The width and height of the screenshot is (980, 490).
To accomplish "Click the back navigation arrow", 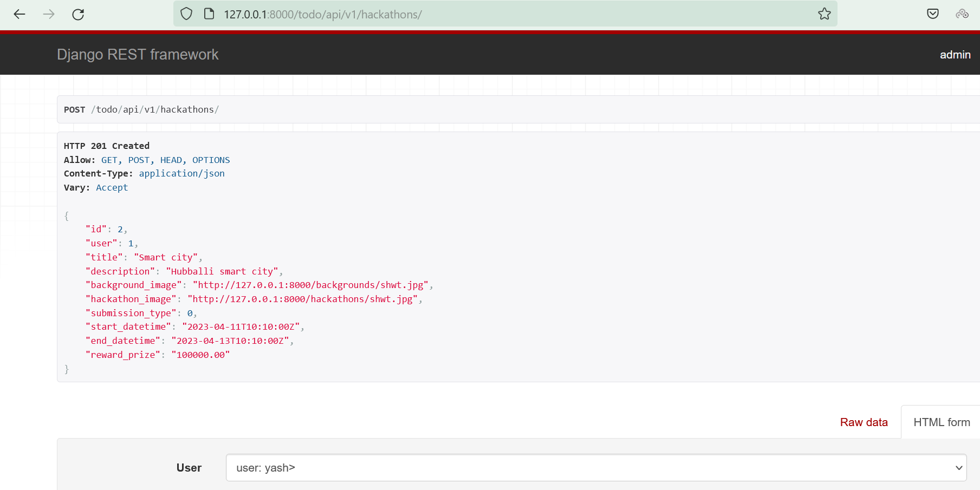I will [x=19, y=14].
